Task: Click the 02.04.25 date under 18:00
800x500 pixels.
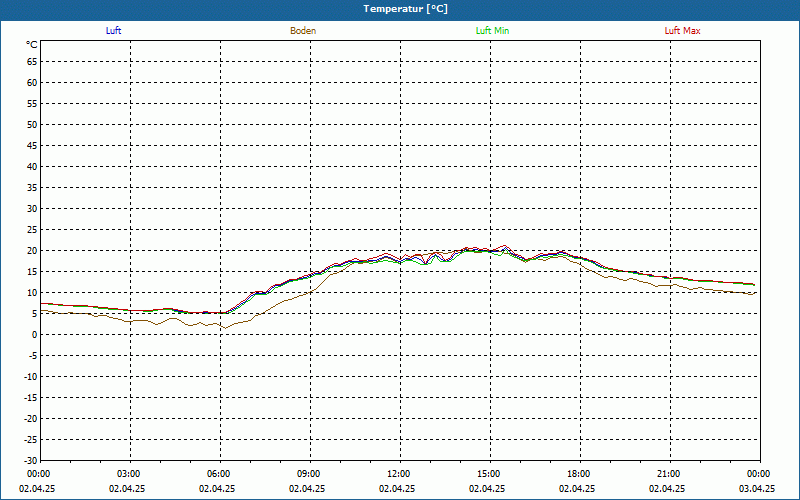Action: (577, 489)
